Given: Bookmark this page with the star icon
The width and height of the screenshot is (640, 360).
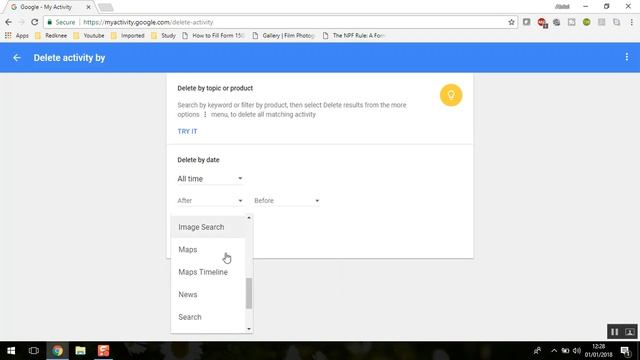Looking at the screenshot, I should click(511, 22).
